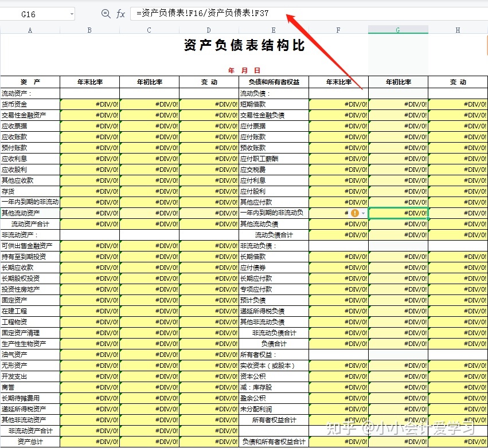The height and width of the screenshot is (448, 488).
Task: Select the 流动资产合计 cell
Action: tap(30, 224)
